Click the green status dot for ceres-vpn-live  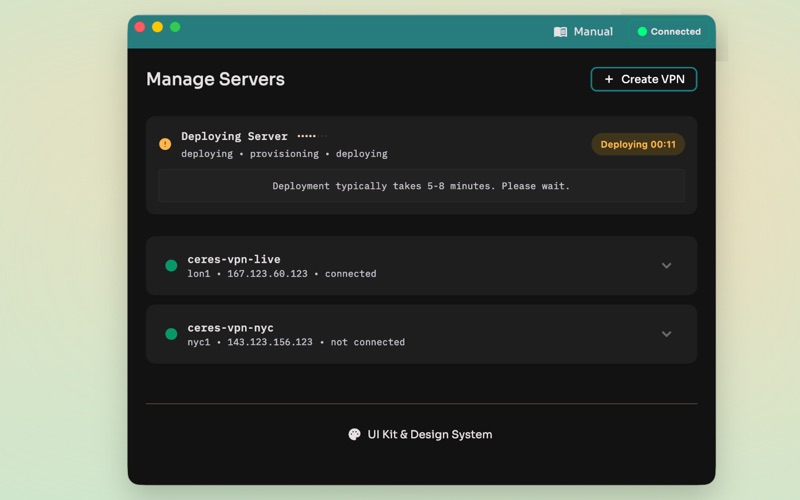point(171,265)
